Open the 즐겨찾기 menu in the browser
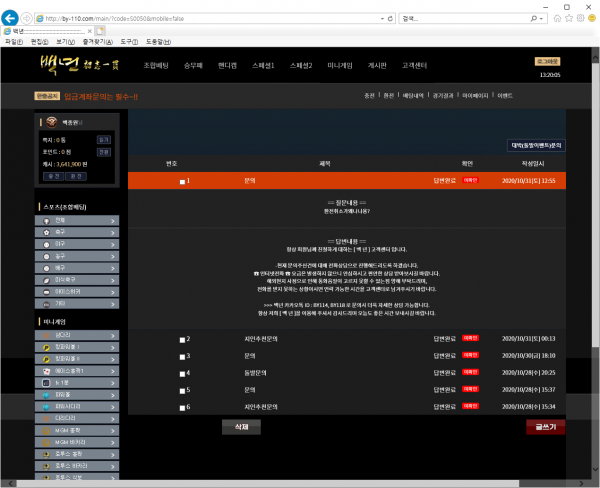 click(x=98, y=42)
